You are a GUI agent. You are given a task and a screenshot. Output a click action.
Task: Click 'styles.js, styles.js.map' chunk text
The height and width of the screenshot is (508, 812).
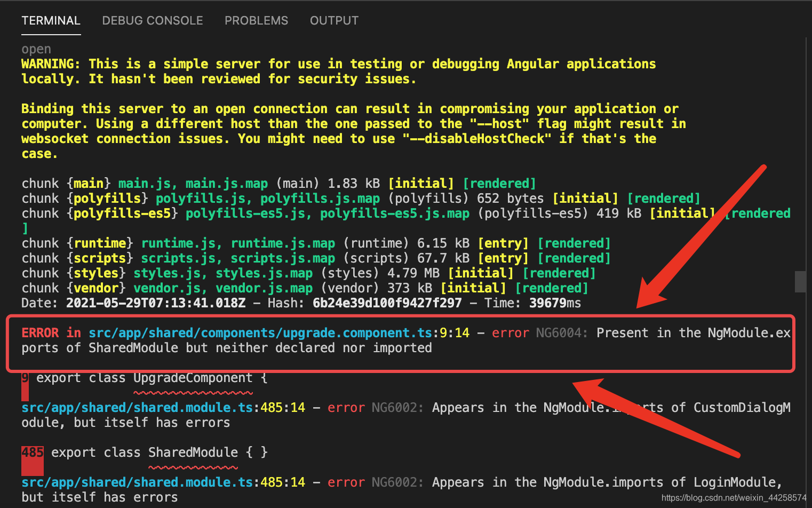(x=223, y=273)
